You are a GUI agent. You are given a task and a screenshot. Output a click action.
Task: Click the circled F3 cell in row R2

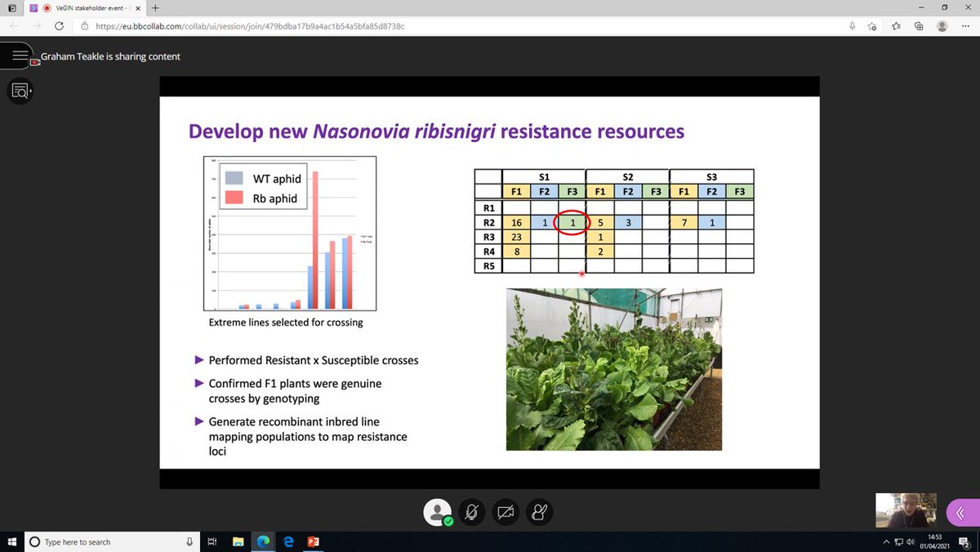pyautogui.click(x=572, y=222)
